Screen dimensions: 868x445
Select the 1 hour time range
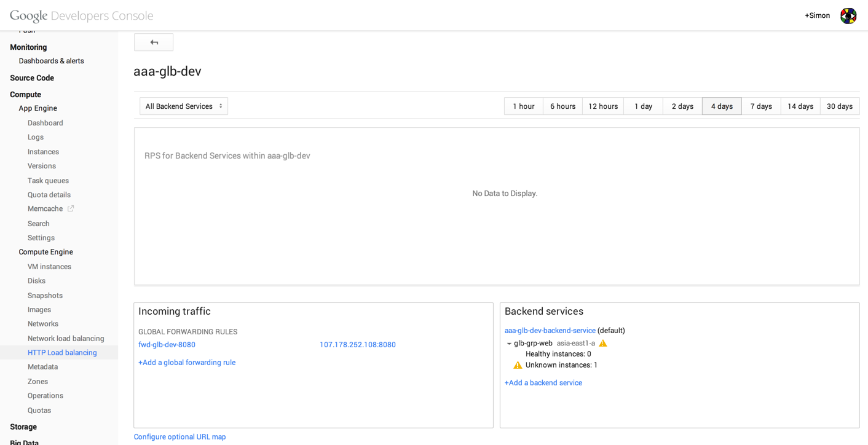pos(524,106)
